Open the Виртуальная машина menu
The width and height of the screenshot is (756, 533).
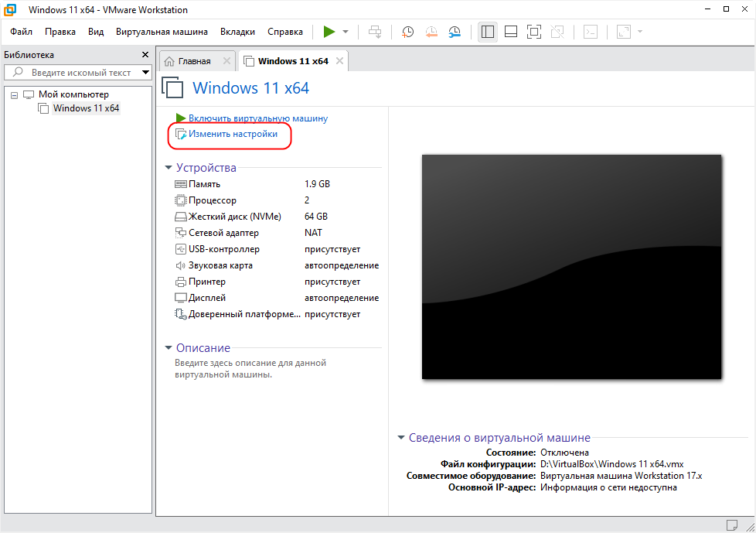pyautogui.click(x=162, y=32)
